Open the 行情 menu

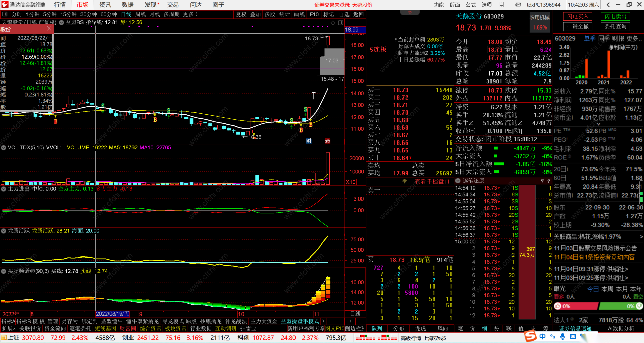60,5
